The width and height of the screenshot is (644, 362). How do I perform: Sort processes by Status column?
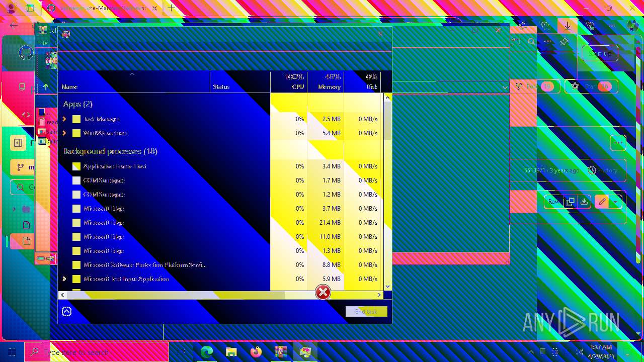tap(240, 81)
